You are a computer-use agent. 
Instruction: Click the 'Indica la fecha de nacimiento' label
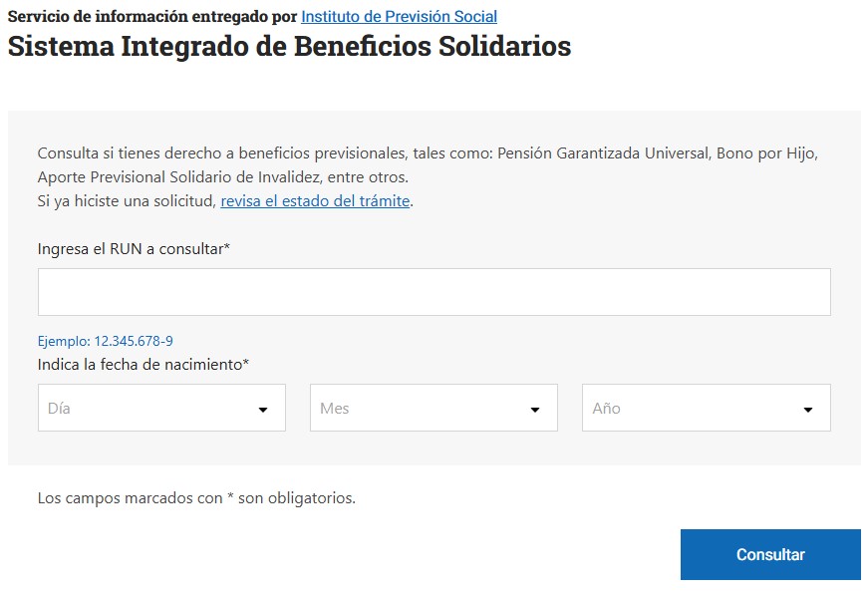[x=143, y=365]
